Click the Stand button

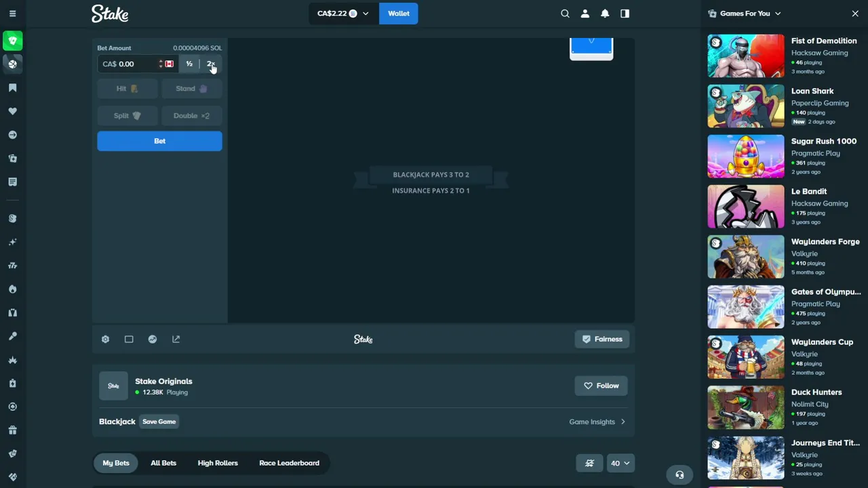[x=192, y=88]
